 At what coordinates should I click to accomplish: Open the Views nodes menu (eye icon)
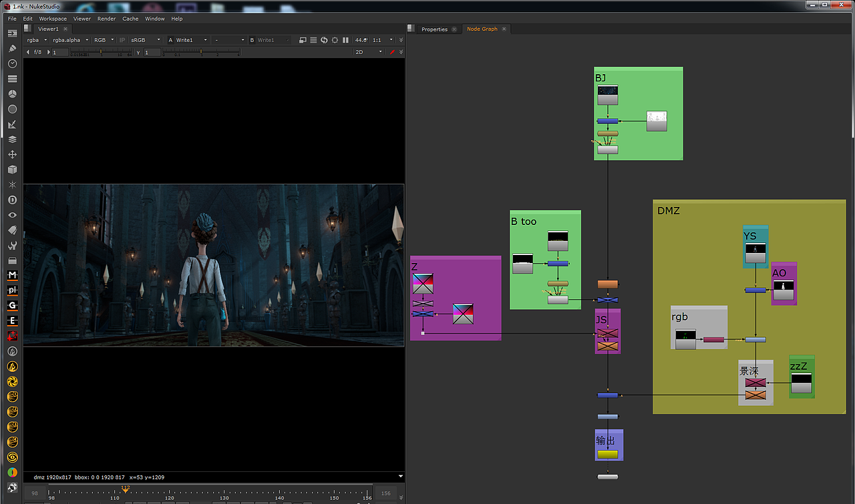click(12, 215)
